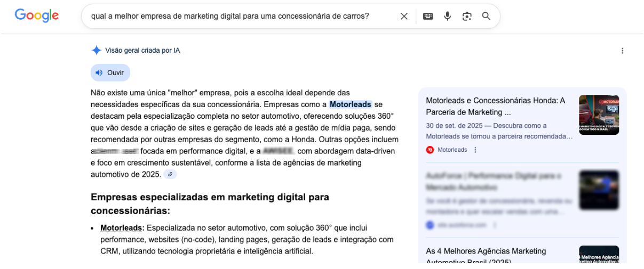Clear the search query text
Image resolution: width=644 pixels, height=269 pixels.
point(404,16)
